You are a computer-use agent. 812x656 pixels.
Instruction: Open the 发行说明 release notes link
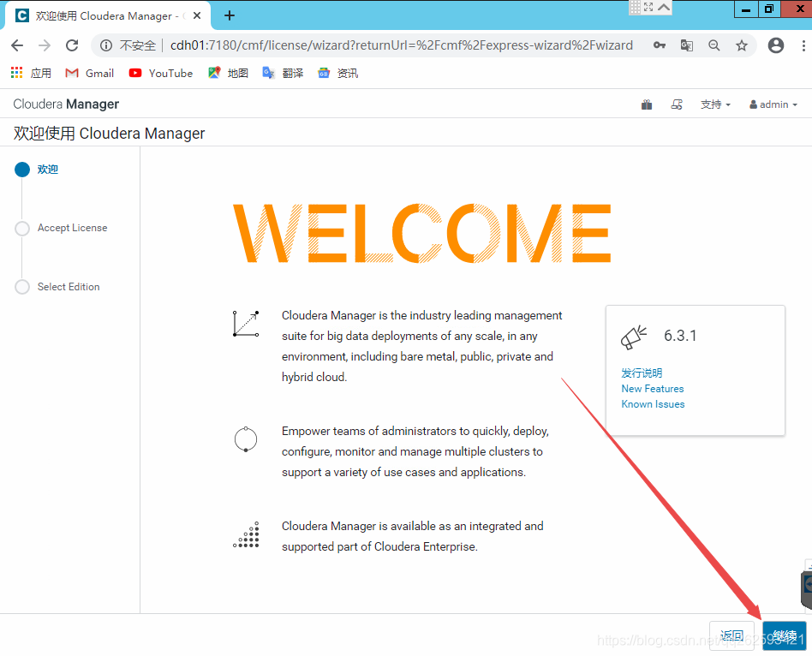click(x=642, y=373)
